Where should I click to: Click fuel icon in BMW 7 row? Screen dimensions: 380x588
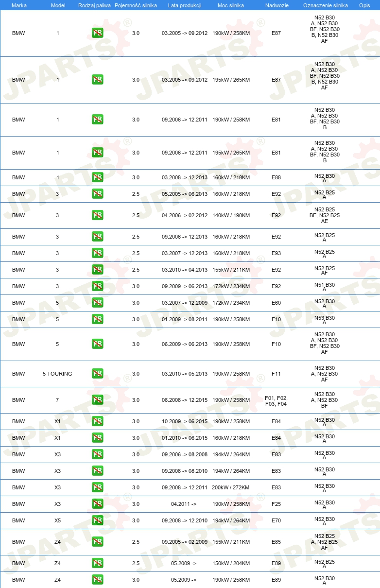tap(97, 400)
